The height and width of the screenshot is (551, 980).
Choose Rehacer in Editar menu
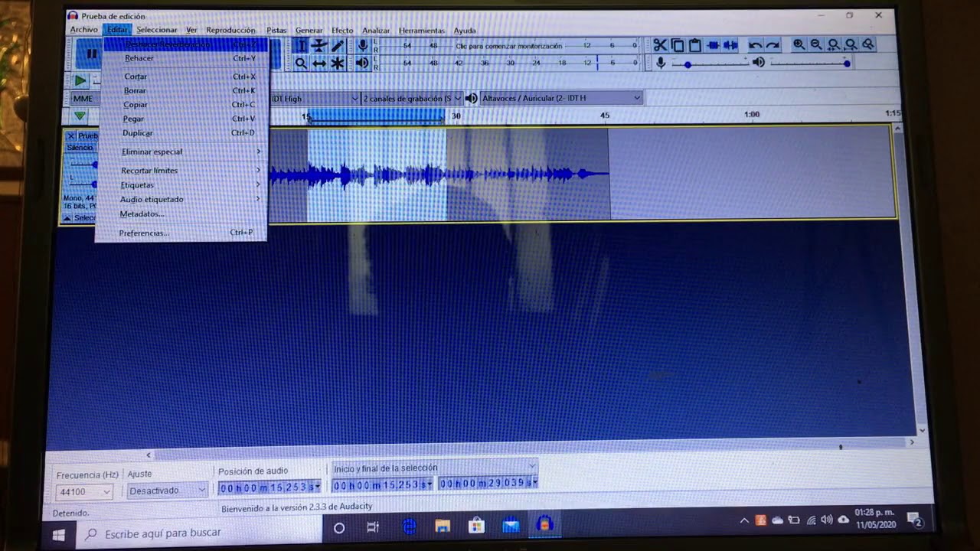tap(184, 58)
